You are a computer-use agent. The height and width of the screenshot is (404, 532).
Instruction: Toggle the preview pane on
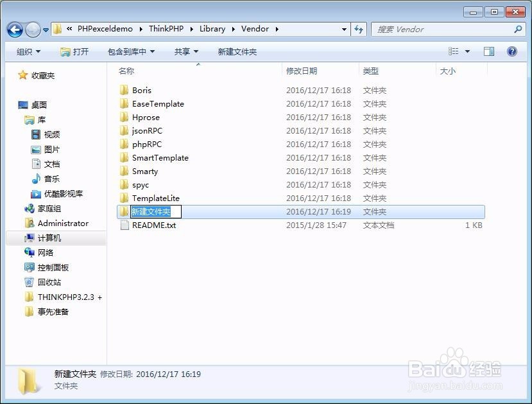[489, 51]
